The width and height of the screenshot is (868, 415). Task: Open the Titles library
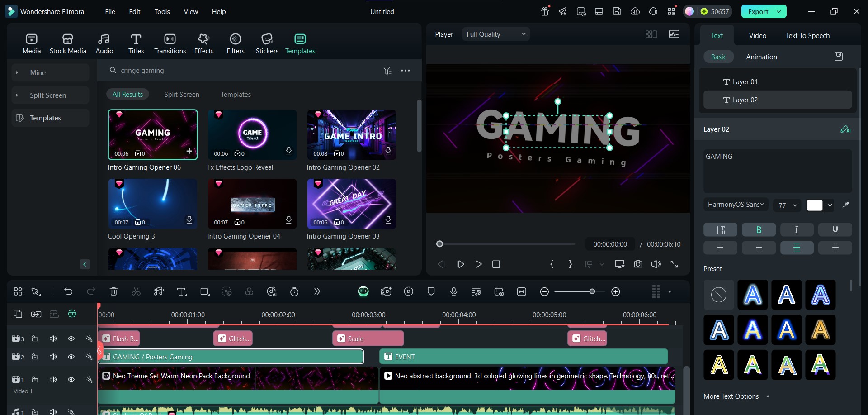(136, 44)
